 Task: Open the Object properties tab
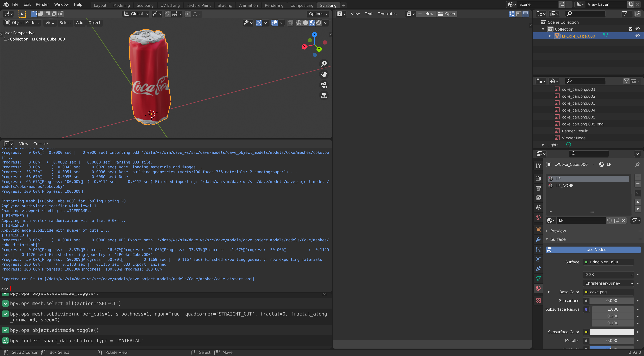pos(538,230)
